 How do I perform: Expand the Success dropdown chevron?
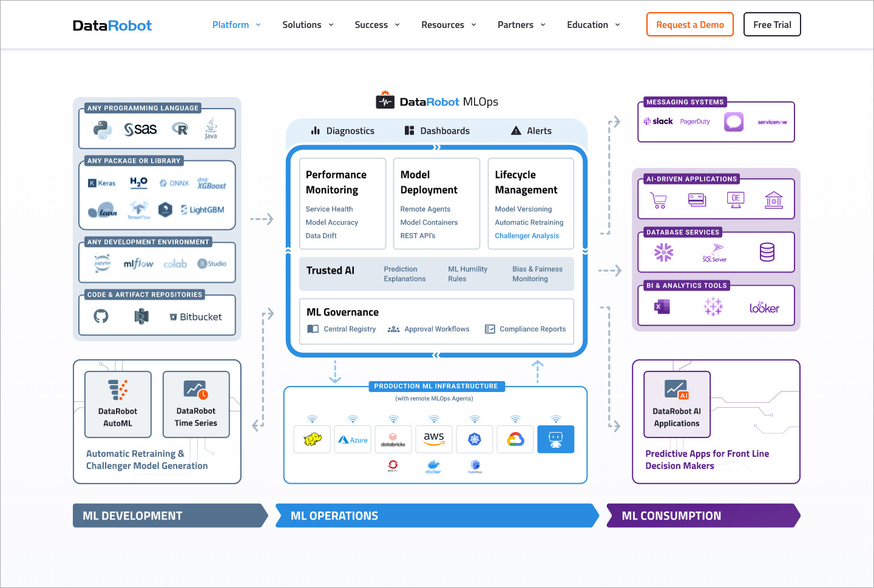tap(397, 25)
